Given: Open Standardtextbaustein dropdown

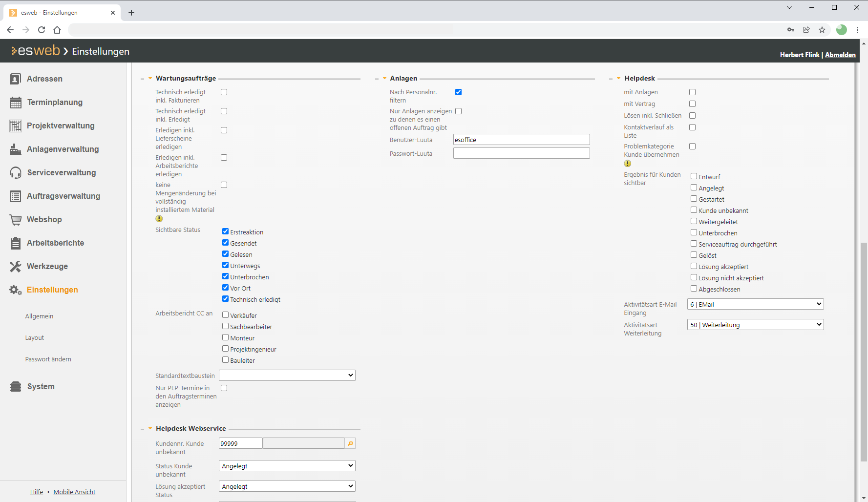Looking at the screenshot, I should click(x=287, y=375).
